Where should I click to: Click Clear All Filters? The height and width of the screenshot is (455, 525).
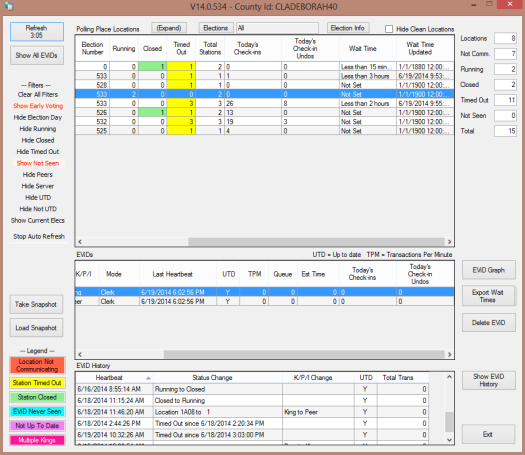click(x=38, y=94)
